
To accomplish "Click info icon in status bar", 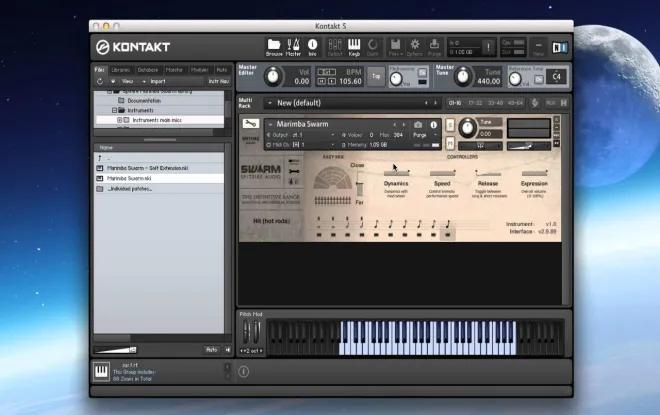I will pos(243,371).
